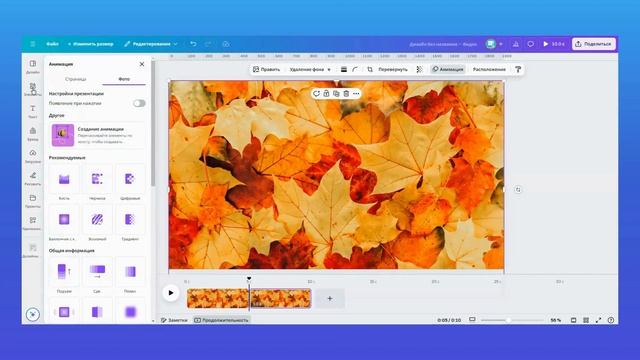Screen dimensions: 640x360
Task: Lock the selected image
Action: coord(326,93)
